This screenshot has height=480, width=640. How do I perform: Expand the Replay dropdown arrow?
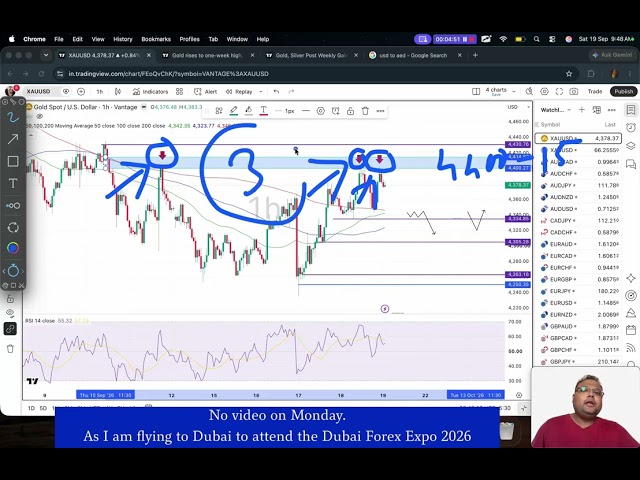[261, 91]
